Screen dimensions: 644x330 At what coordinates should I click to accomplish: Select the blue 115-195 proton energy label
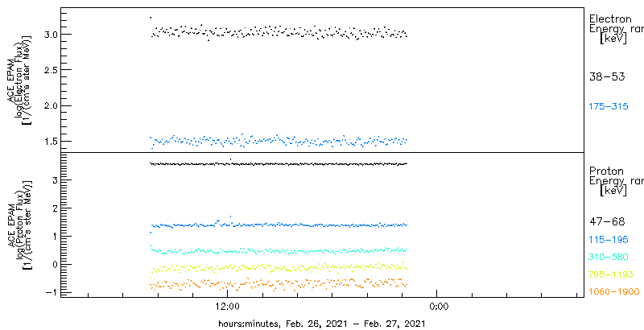[609, 240]
